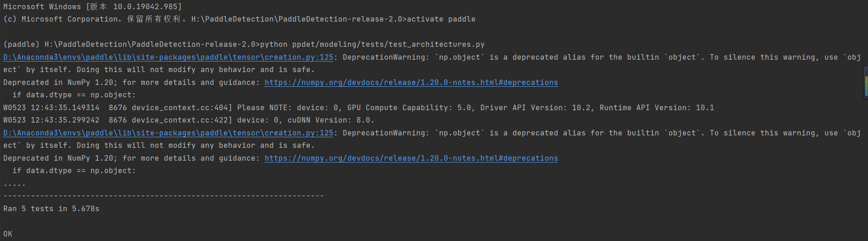
Task: Open the second creation.py:125 file link
Action: point(168,133)
